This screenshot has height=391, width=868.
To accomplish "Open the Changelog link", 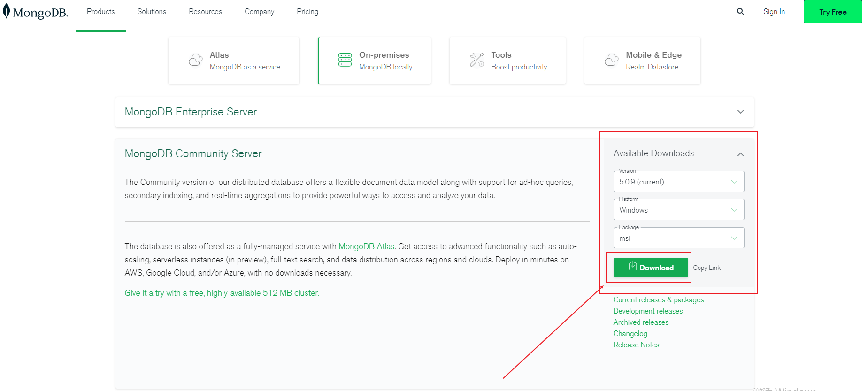I will click(630, 333).
